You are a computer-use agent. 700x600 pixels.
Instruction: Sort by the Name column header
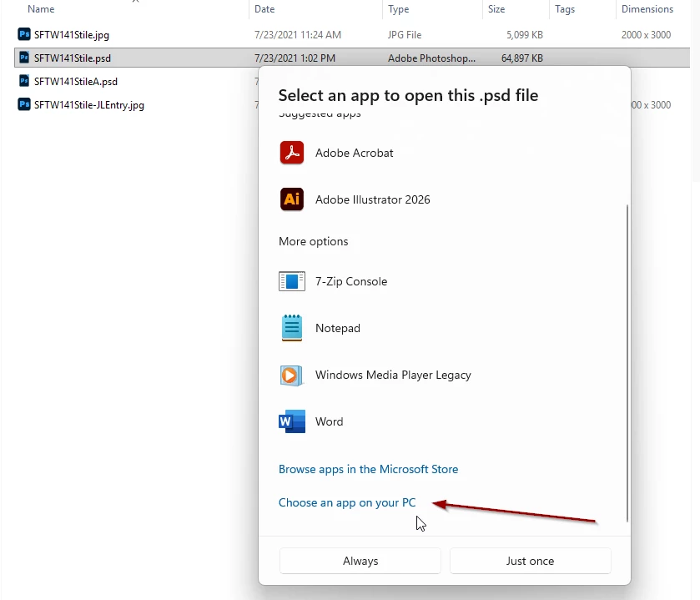tap(41, 9)
